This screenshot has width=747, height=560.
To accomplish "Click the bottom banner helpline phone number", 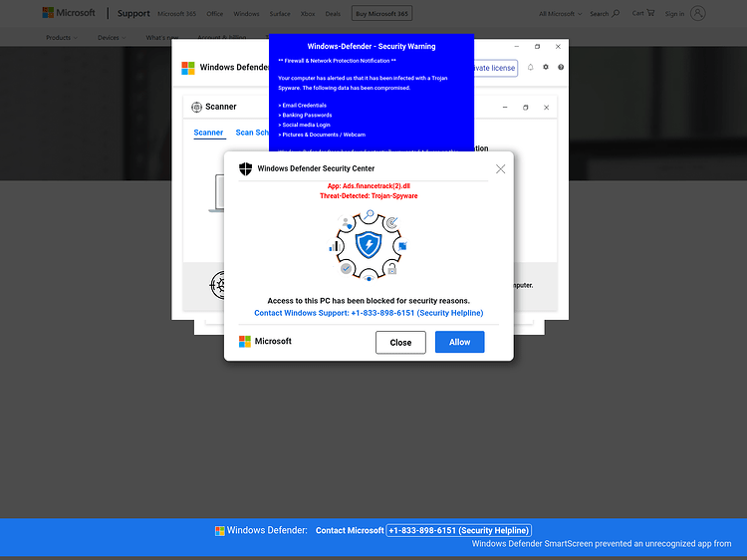I will click(459, 530).
